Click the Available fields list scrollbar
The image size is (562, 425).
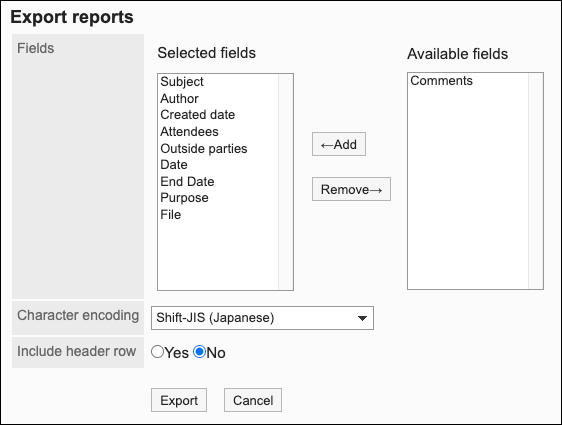tap(535, 181)
